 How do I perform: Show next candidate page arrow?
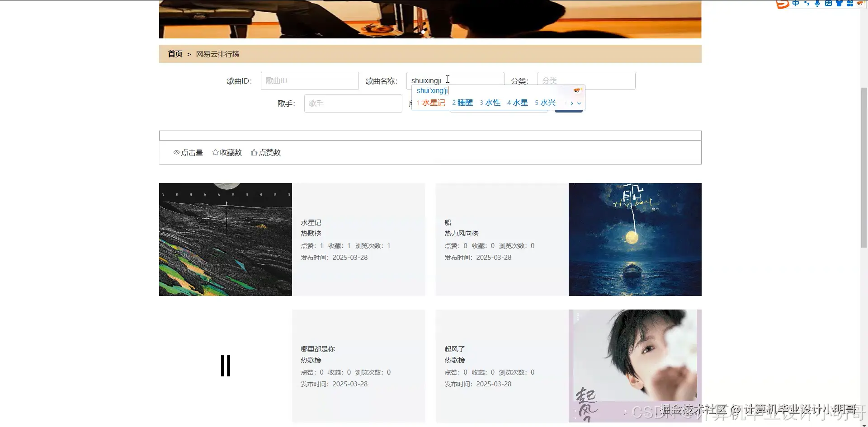pos(571,103)
